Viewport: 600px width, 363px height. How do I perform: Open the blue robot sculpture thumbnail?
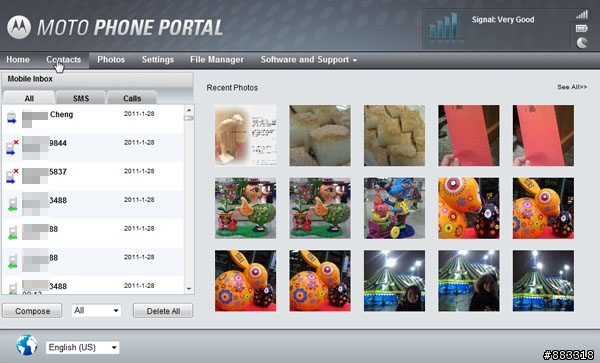click(x=394, y=208)
